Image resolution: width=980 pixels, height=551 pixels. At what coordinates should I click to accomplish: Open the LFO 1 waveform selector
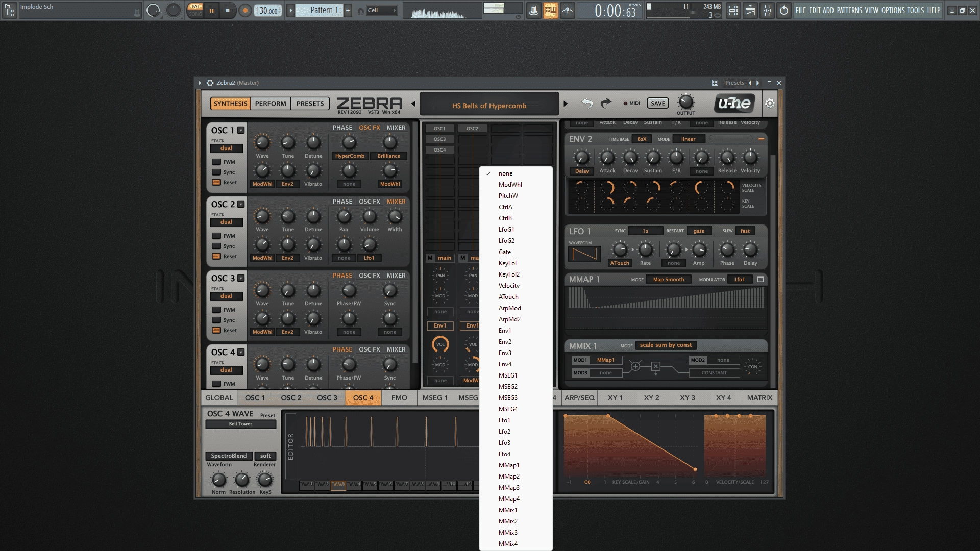[x=584, y=254]
